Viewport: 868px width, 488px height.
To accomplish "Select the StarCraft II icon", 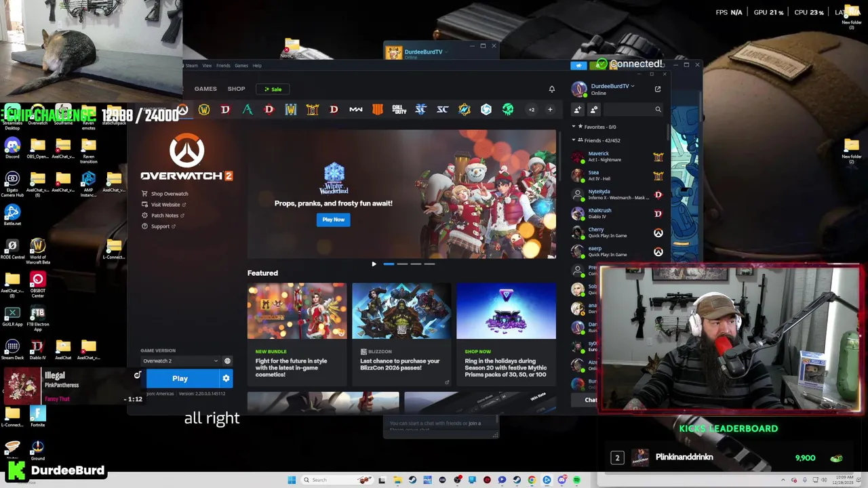I will tap(420, 110).
